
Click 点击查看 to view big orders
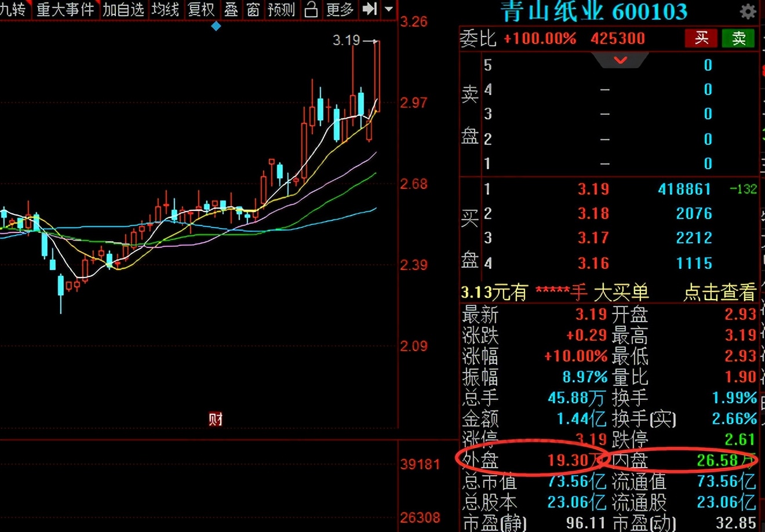[720, 292]
